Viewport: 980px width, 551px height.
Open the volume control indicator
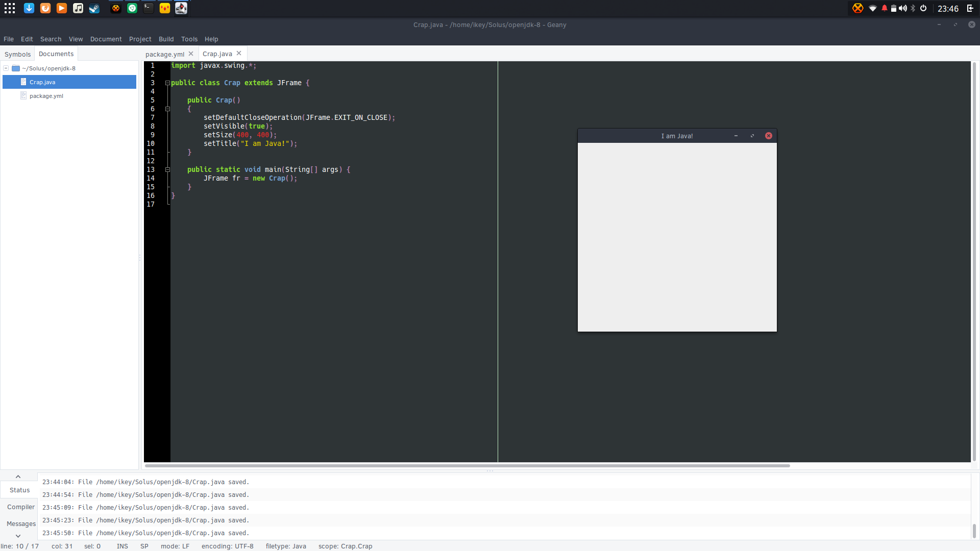(903, 8)
